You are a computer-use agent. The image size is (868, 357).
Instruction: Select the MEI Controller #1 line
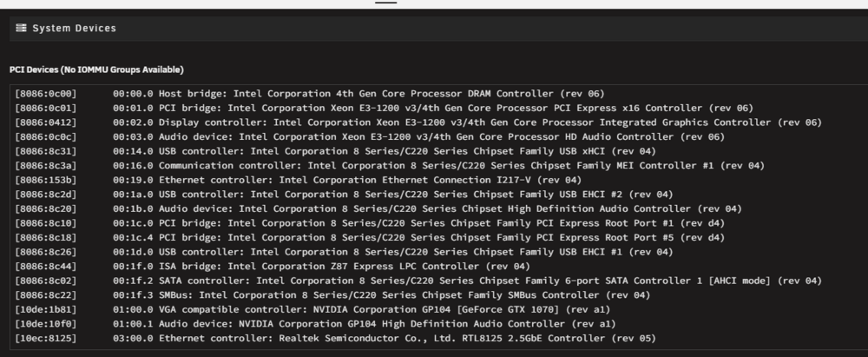coord(390,166)
